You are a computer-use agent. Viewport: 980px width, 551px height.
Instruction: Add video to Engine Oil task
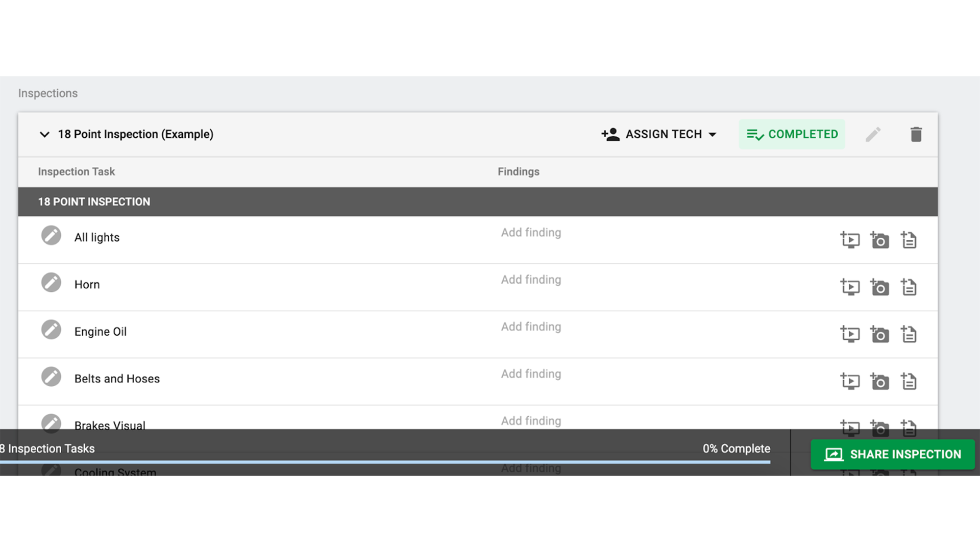point(850,334)
